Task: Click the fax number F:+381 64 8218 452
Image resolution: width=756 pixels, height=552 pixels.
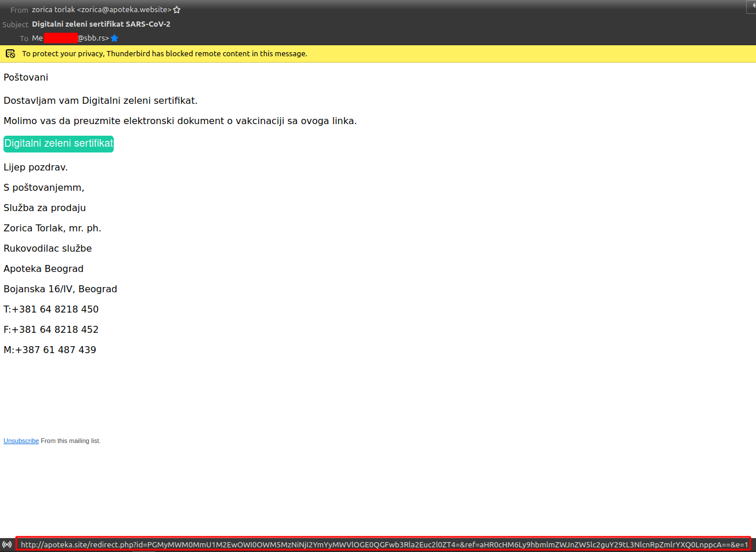Action: pyautogui.click(x=51, y=330)
